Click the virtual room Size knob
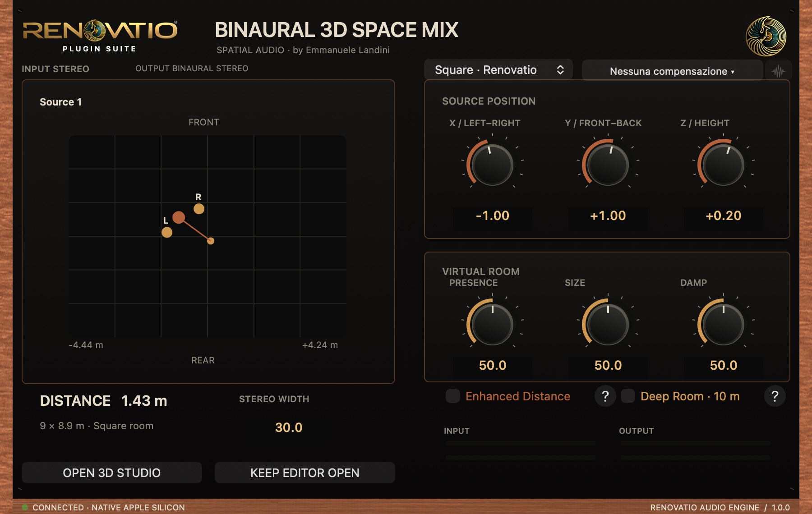The width and height of the screenshot is (812, 514). [608, 324]
